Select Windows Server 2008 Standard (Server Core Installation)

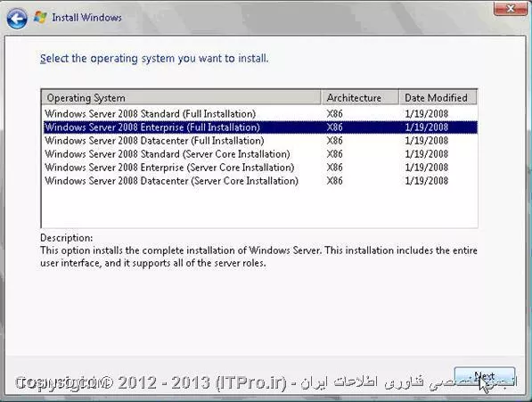[x=260, y=154]
